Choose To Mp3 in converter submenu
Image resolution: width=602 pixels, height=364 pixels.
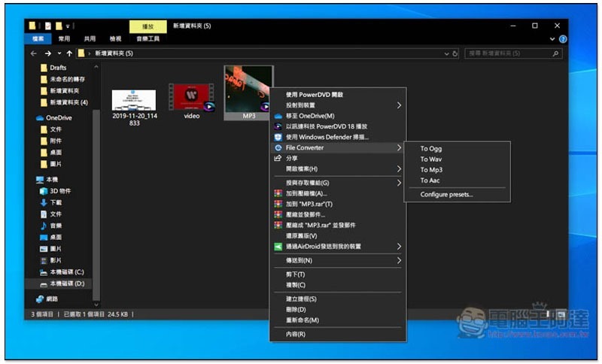tap(431, 170)
